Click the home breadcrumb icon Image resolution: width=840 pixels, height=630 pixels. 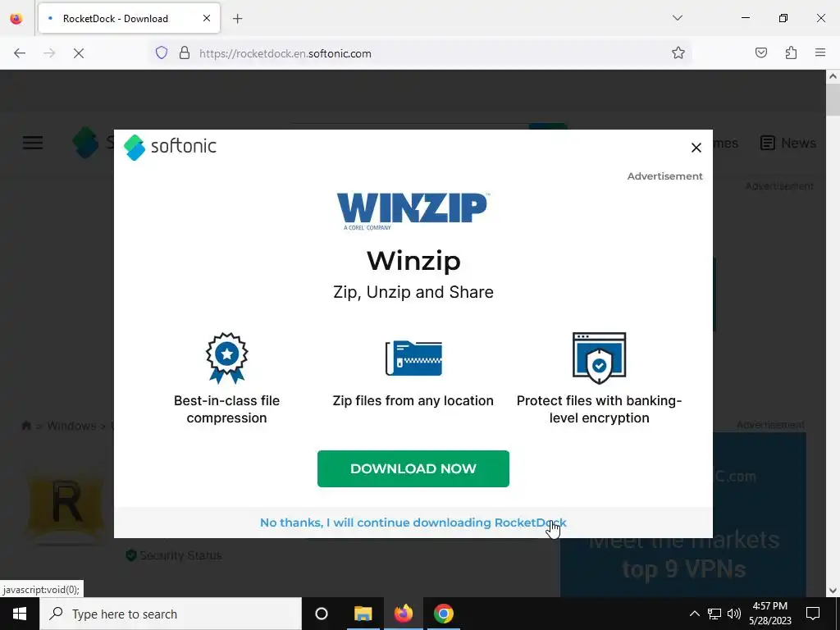click(x=25, y=426)
